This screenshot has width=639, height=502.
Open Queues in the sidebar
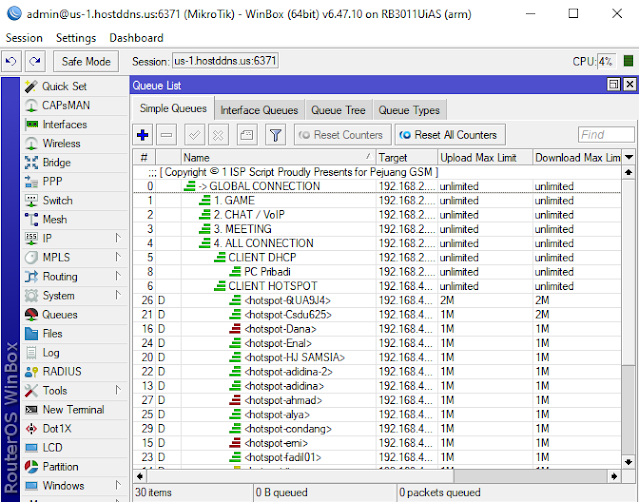tap(59, 315)
